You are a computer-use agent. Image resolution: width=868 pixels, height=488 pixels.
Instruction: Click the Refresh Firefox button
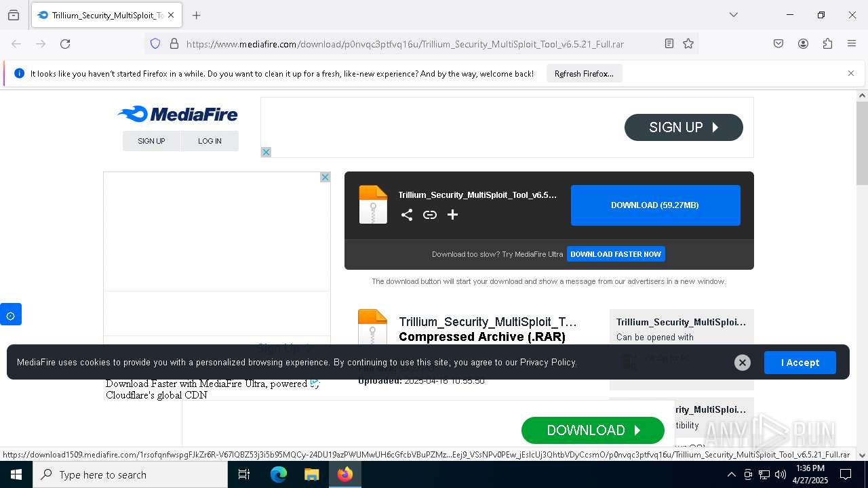pyautogui.click(x=584, y=73)
